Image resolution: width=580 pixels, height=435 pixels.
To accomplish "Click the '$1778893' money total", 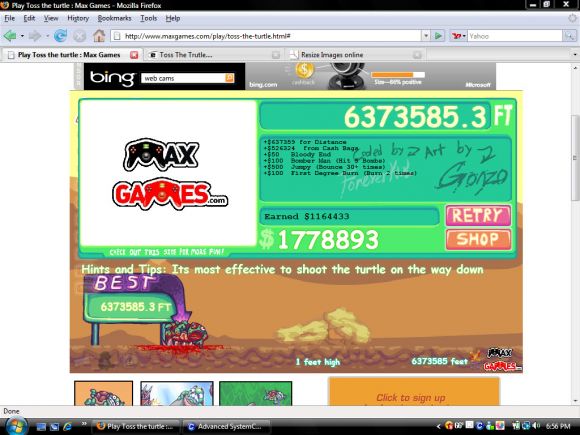I will 319,239.
